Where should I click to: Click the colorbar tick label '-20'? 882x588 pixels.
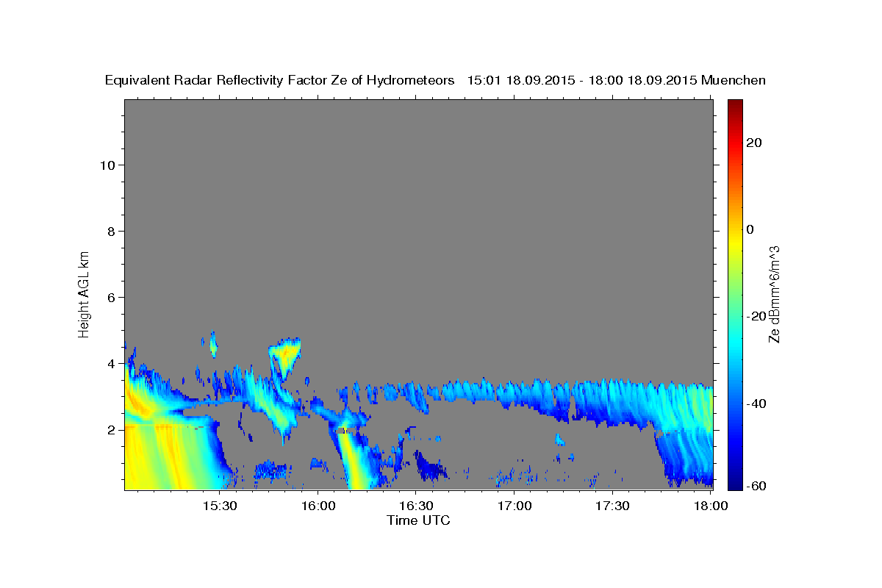756,316
